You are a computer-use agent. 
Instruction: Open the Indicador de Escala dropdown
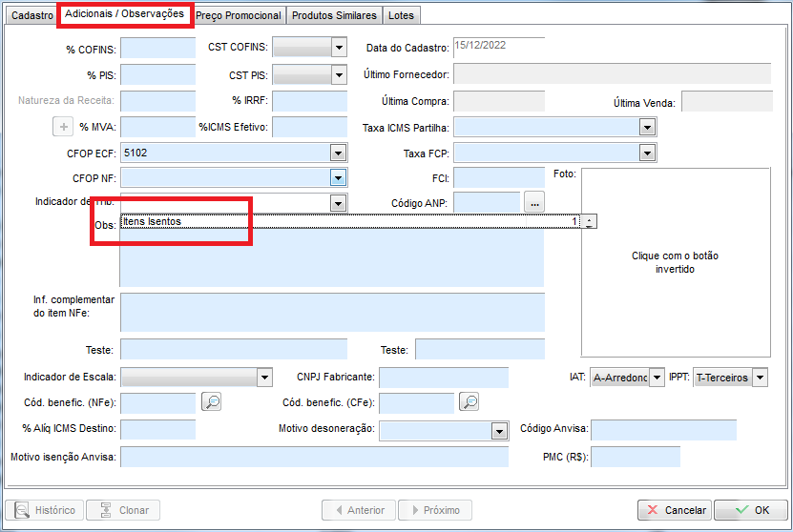click(264, 378)
